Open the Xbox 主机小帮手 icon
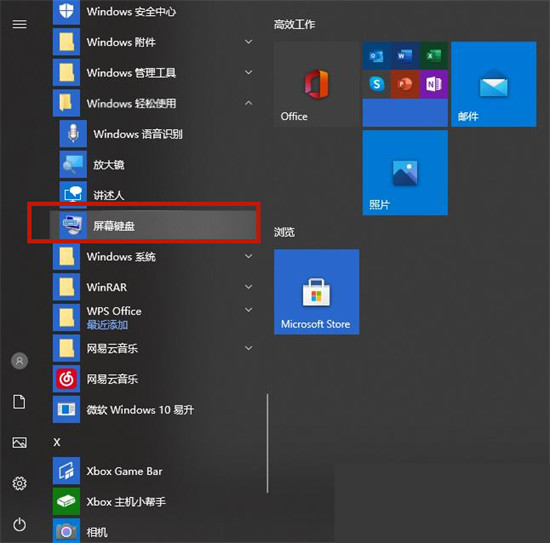Viewport: 550px width, 543px height. (66, 501)
